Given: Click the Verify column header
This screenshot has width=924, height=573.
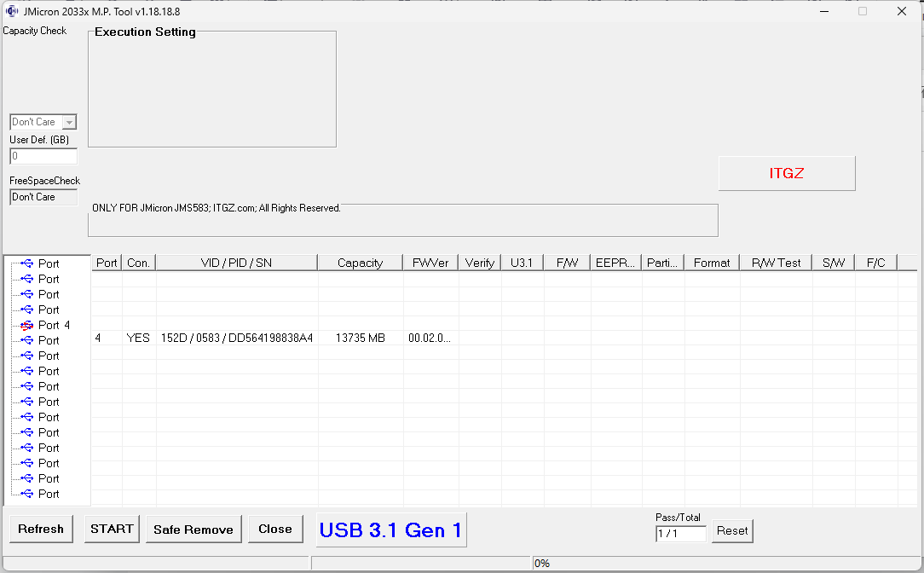Looking at the screenshot, I should [480, 263].
